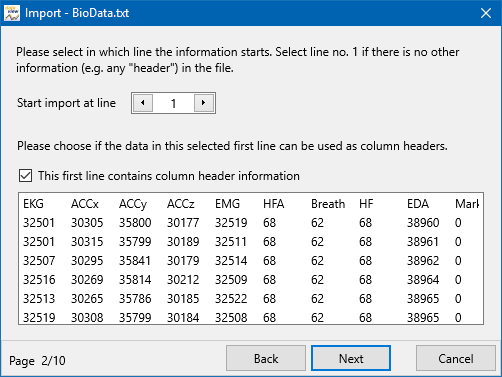Click the ACCx value 30295

[x=87, y=260]
